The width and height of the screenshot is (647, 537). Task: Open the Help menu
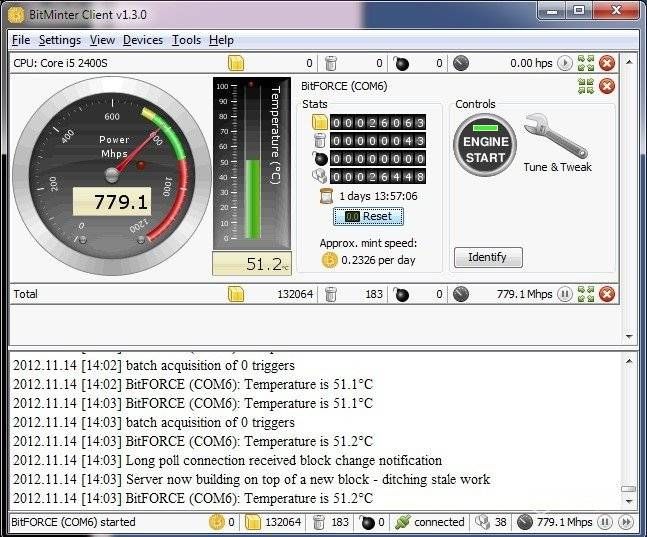pos(221,40)
